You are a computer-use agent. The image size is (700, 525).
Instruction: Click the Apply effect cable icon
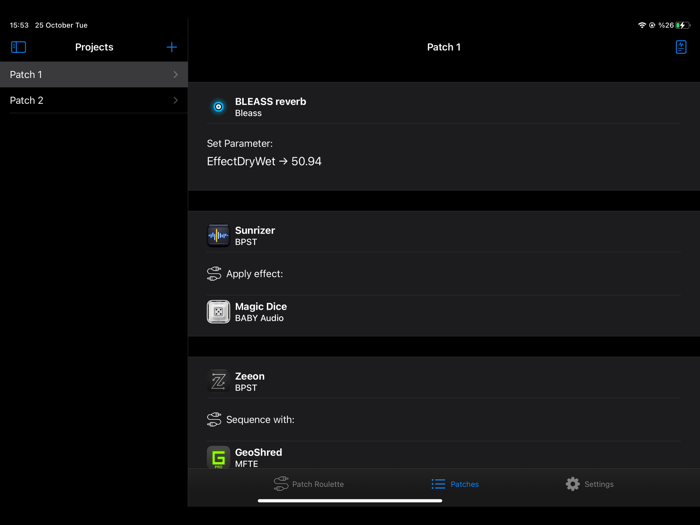click(x=214, y=274)
